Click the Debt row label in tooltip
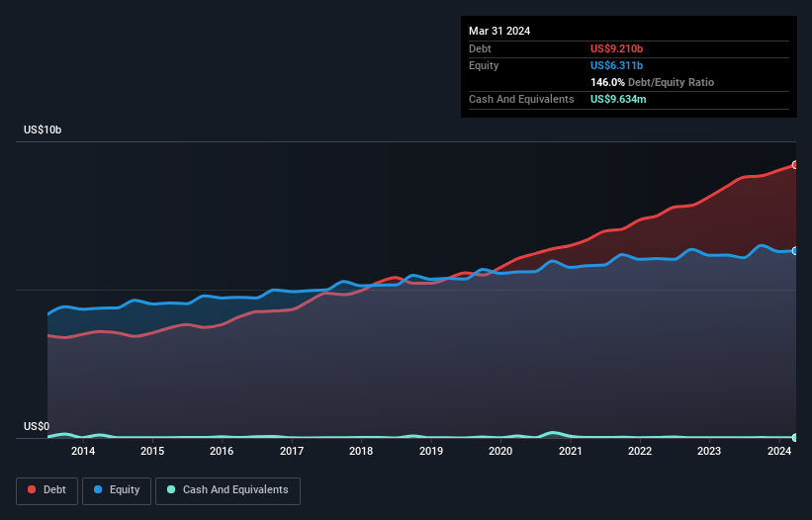The image size is (812, 520). tap(480, 48)
